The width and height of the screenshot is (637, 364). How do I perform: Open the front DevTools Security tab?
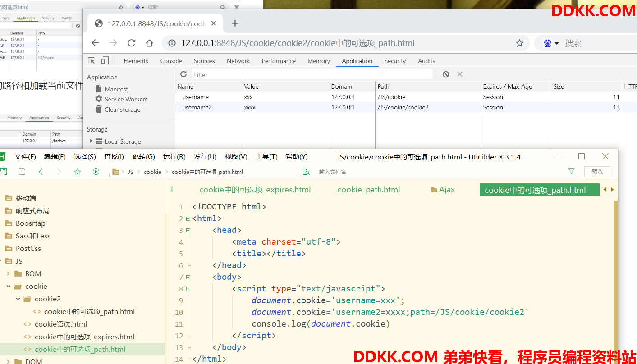(395, 61)
